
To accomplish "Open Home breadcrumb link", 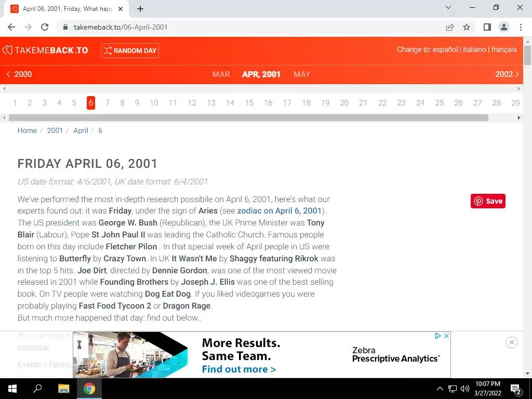I will [27, 130].
